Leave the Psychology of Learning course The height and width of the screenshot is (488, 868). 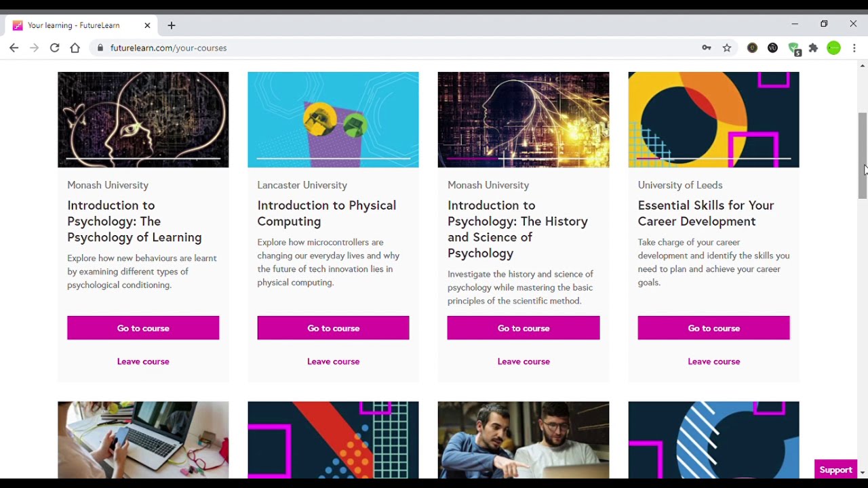coord(143,361)
